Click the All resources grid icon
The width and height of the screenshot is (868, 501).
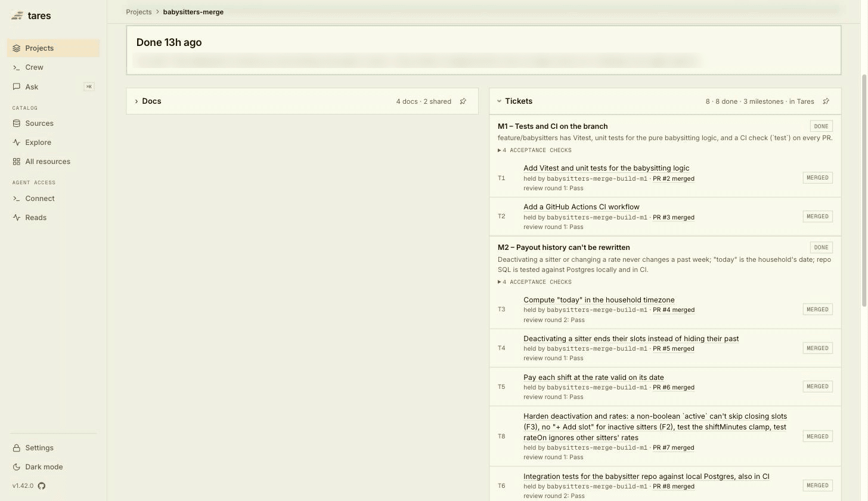(17, 162)
